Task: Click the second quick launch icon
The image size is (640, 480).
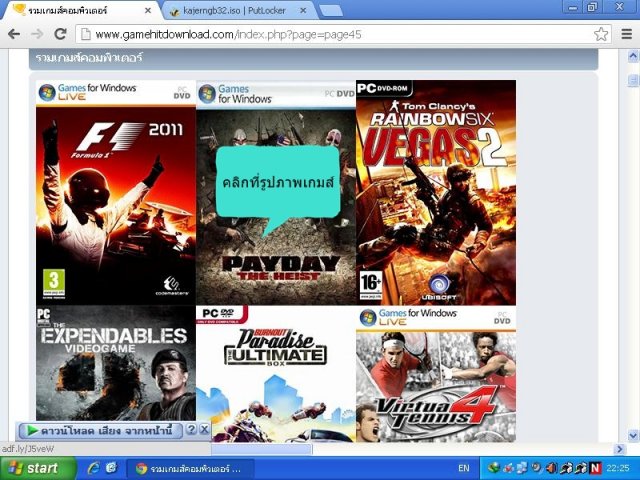Action: pyautogui.click(x=111, y=468)
